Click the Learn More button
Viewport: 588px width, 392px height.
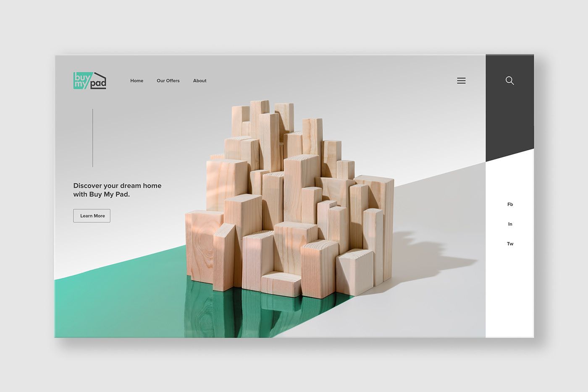[x=92, y=216]
